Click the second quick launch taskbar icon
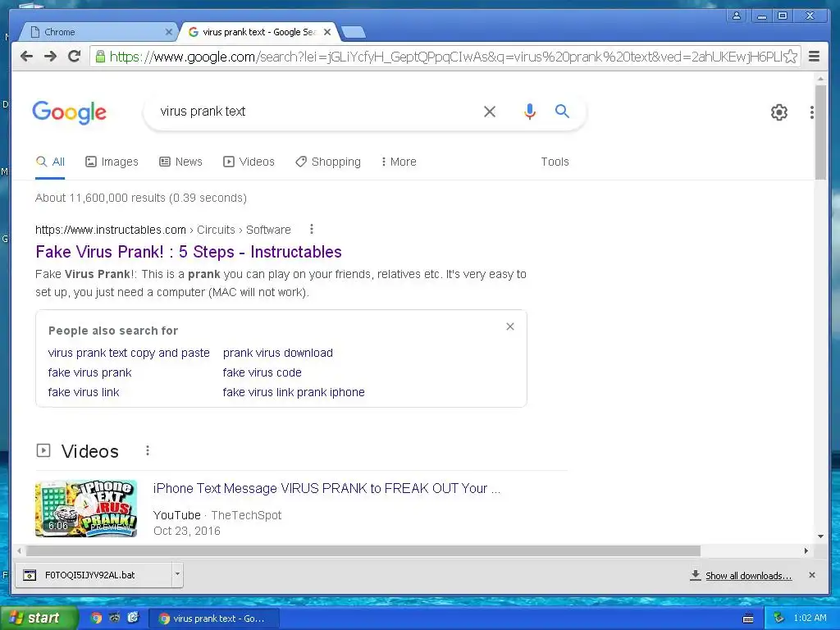 coord(115,618)
